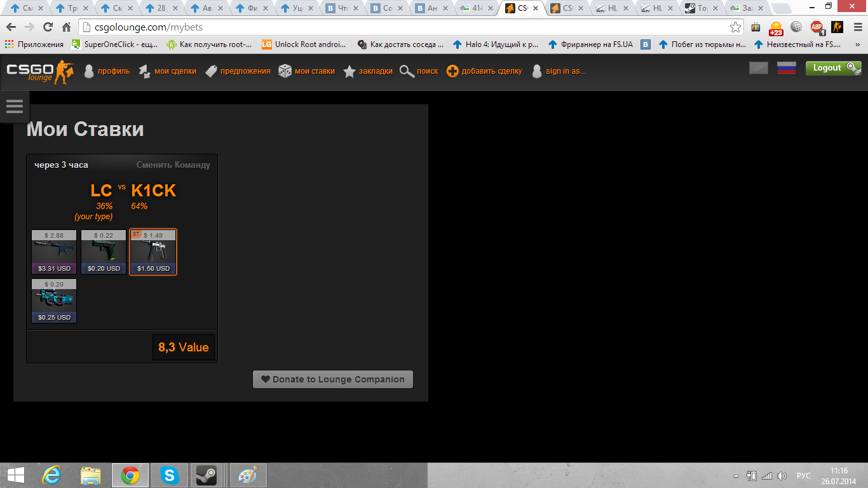This screenshot has height=488, width=868.
Task: Open SuperOneClick bookmark
Action: [114, 44]
